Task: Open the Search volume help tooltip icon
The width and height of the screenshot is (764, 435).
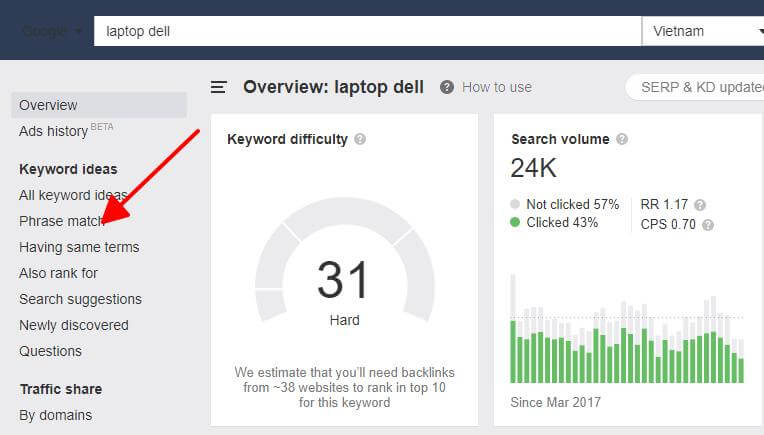Action: coord(622,139)
